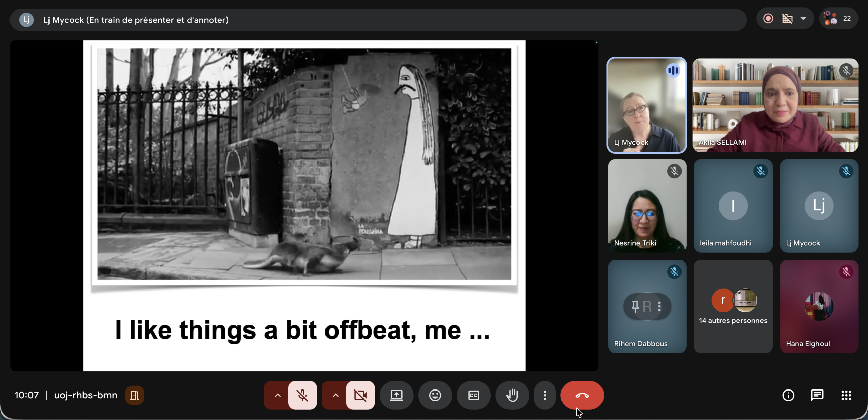Open meeting details info icon
Viewport: 868px width, 420px height.
[x=788, y=395]
